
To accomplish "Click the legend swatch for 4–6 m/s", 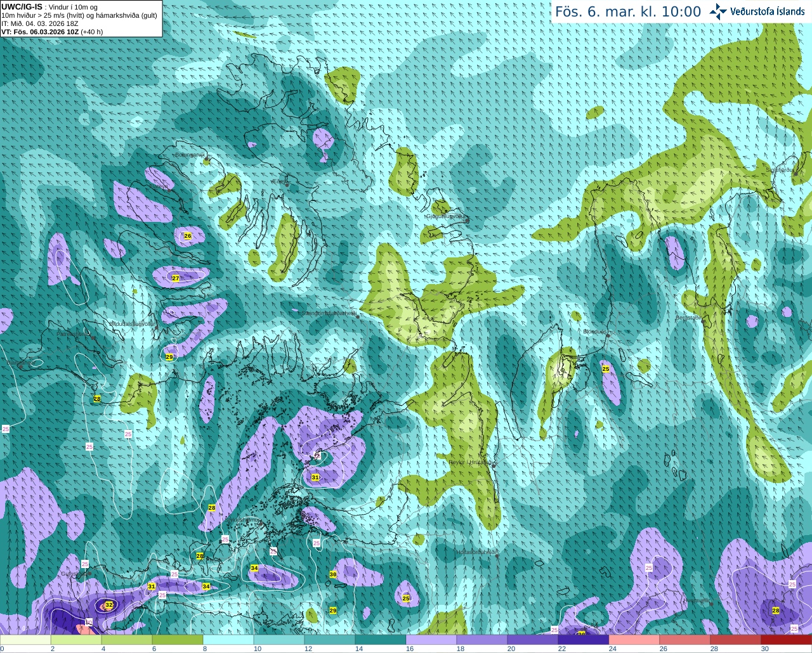I will pos(127,640).
